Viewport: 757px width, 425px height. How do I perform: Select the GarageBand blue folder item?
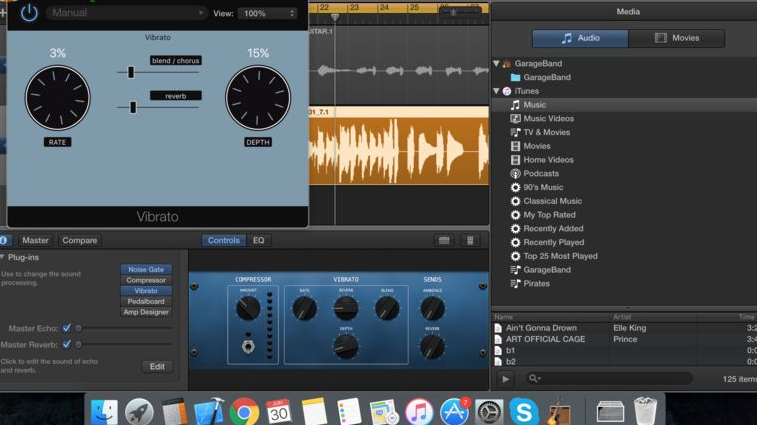click(541, 77)
